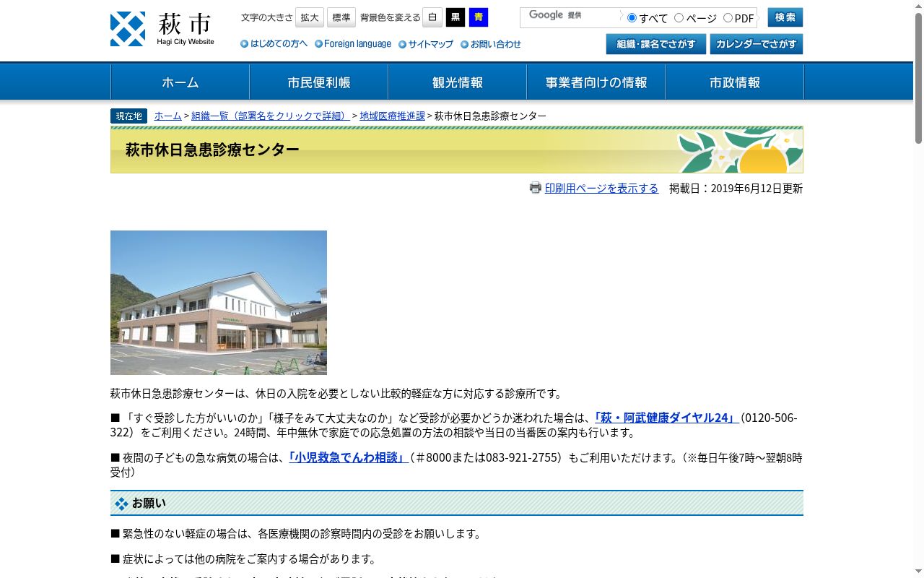Reset text size with 標準 button
Screen dimensions: 924x578
pyautogui.click(x=341, y=17)
